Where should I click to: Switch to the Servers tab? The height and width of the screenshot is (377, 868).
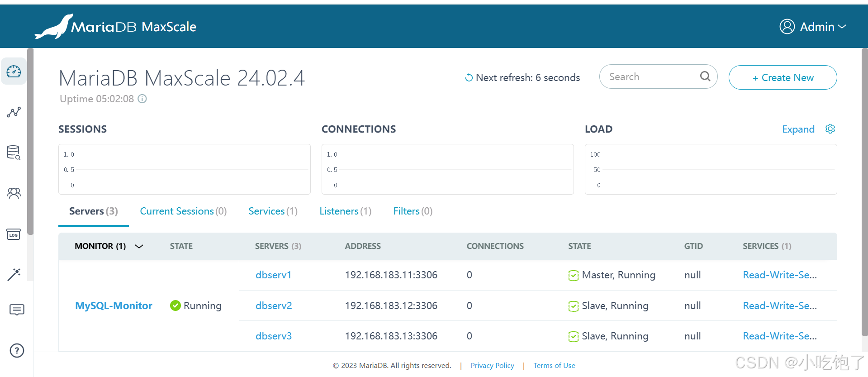(x=93, y=211)
